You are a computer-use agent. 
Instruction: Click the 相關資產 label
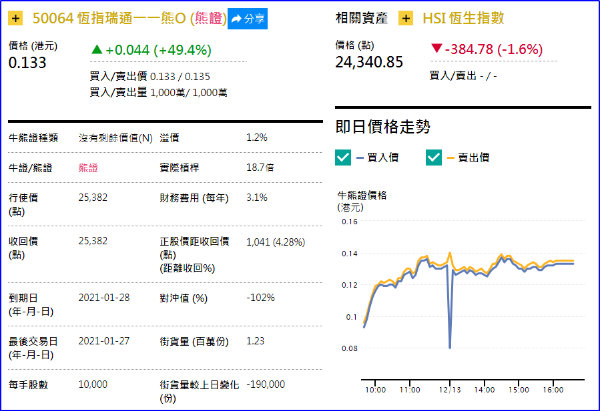point(362,18)
